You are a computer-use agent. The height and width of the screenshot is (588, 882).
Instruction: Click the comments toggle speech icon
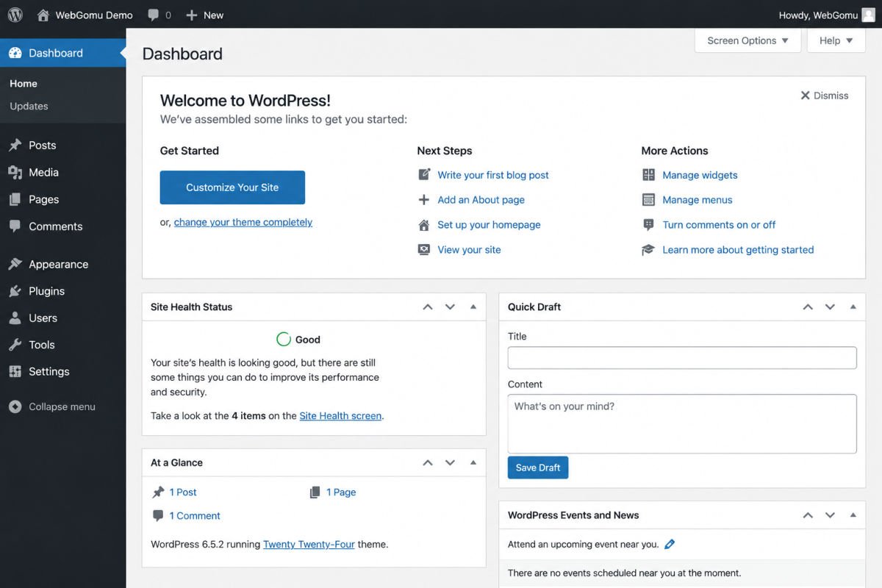click(x=648, y=225)
